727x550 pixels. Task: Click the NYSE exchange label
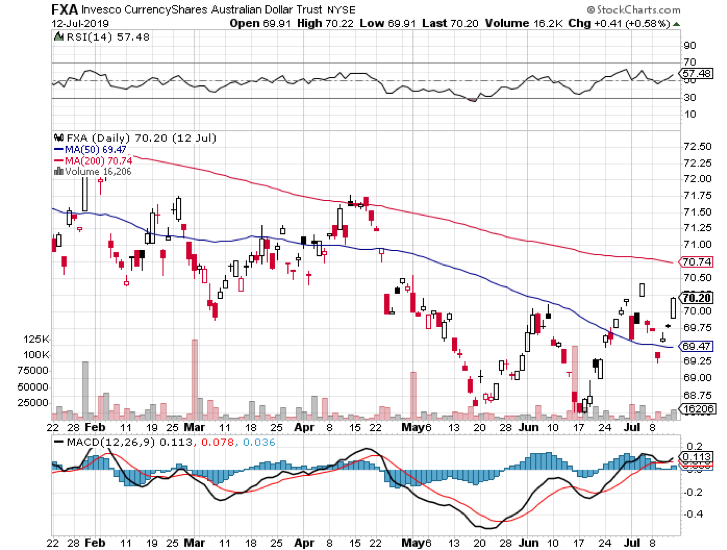[340, 10]
